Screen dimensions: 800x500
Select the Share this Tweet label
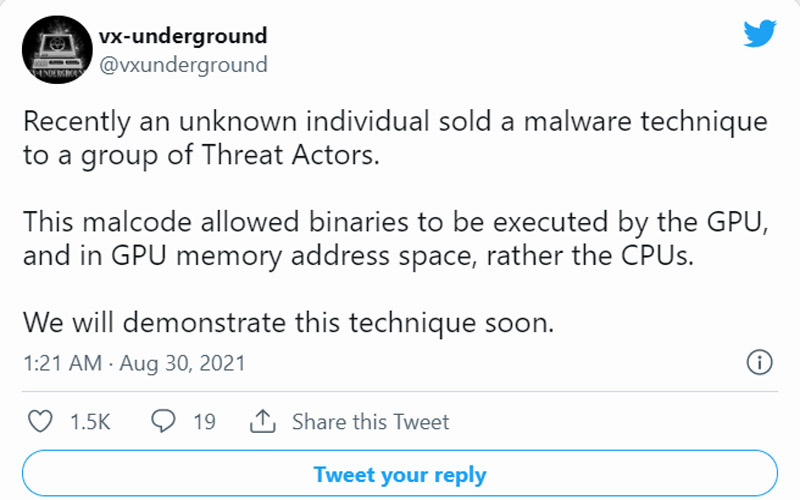[x=370, y=422]
